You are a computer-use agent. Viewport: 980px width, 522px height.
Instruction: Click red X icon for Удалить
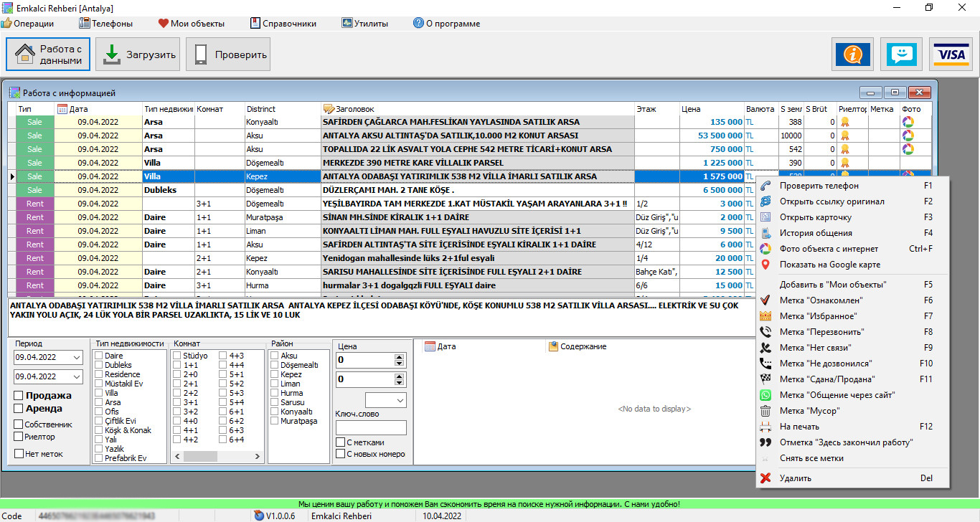coord(765,478)
